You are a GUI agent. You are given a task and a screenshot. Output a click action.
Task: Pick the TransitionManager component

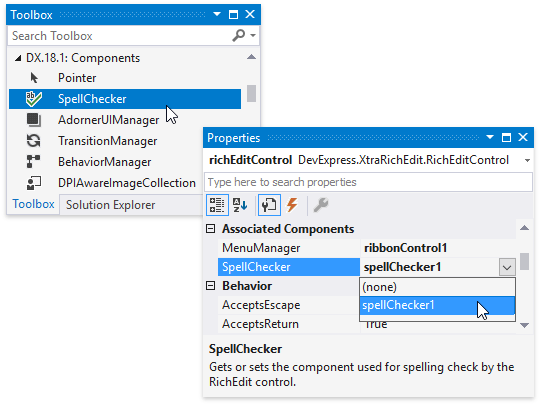pyautogui.click(x=107, y=141)
